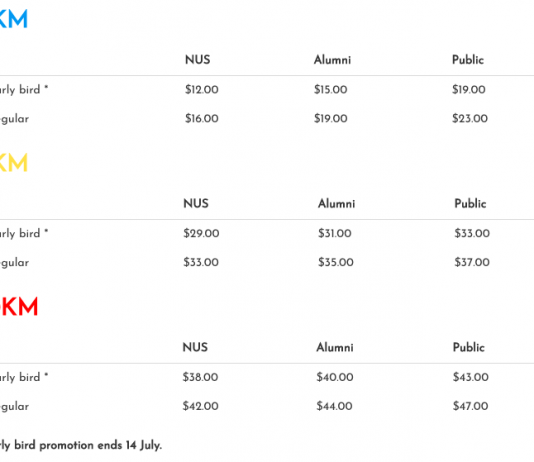Viewport: 534px width, 462px height.
Task: Click the $42.00 NUS regular price
Action: tap(200, 406)
